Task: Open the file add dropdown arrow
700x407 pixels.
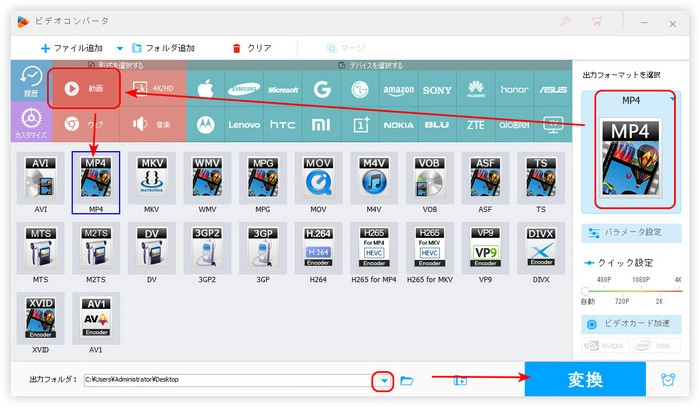Action: coord(120,48)
